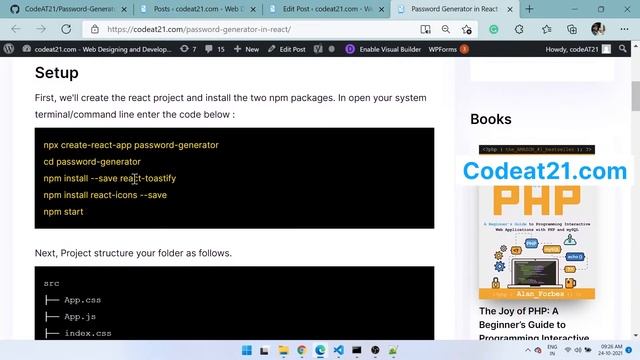Open the Extensions puzzle icon

tap(519, 29)
